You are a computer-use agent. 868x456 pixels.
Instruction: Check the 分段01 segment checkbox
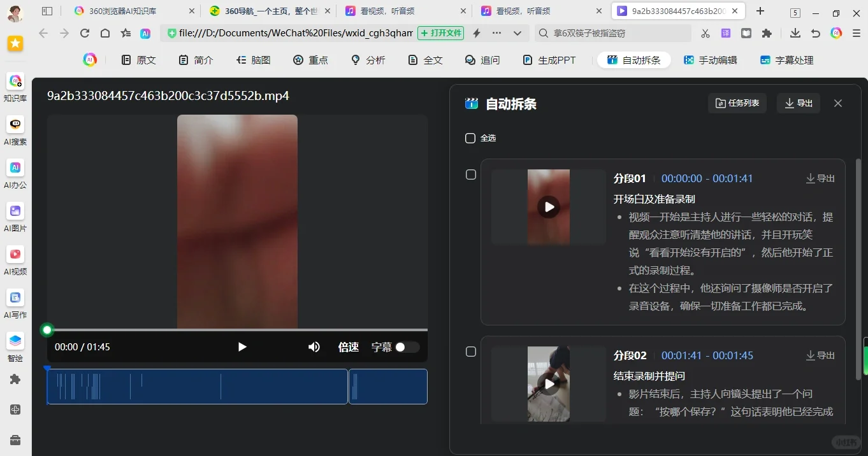click(x=471, y=175)
